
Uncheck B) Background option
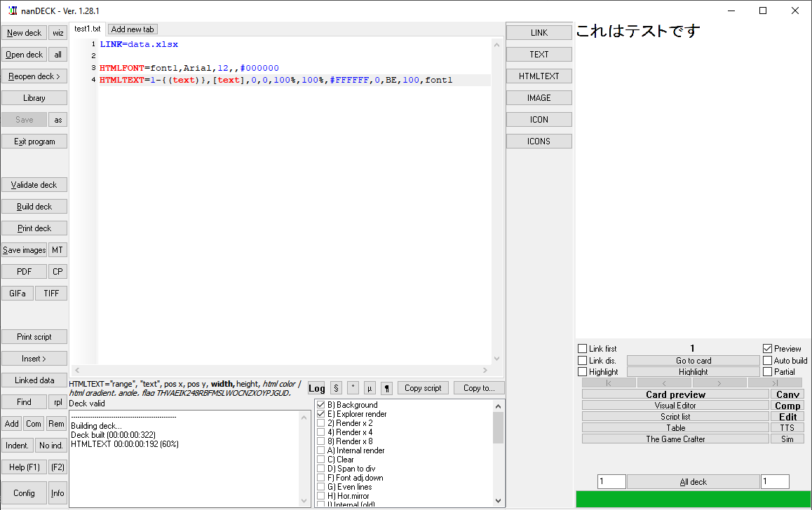coord(321,405)
